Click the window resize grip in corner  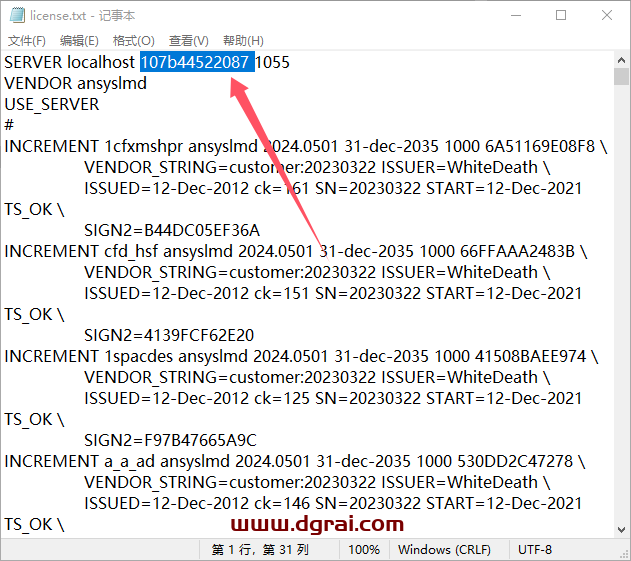(x=625, y=555)
